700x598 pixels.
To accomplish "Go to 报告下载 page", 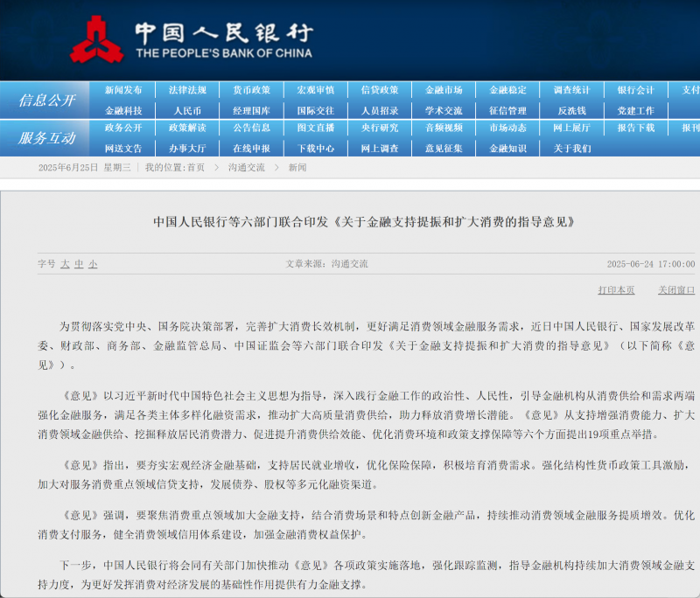I will (x=636, y=128).
